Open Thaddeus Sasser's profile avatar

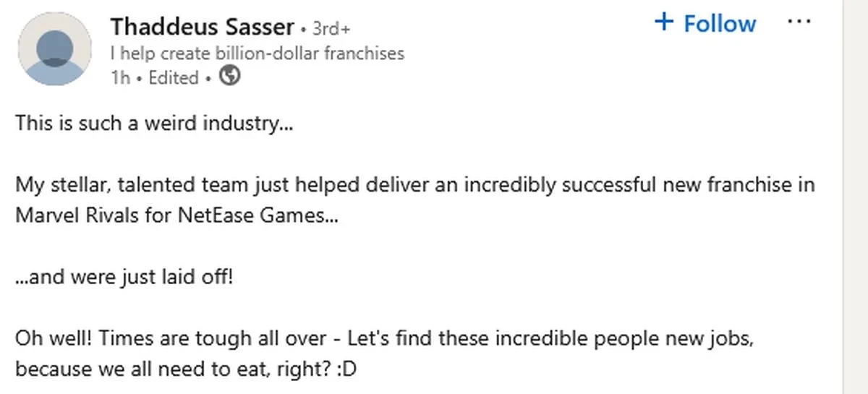(x=54, y=50)
